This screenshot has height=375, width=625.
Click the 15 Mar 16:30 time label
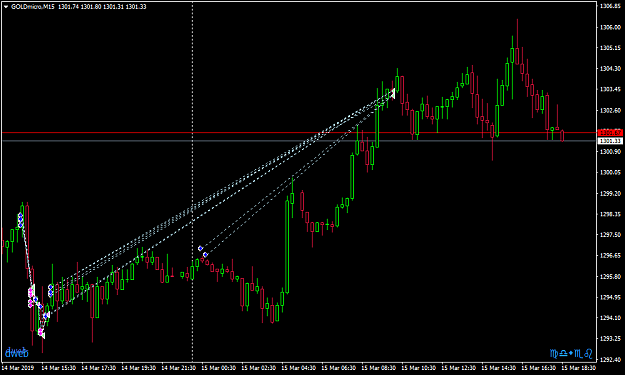538,368
